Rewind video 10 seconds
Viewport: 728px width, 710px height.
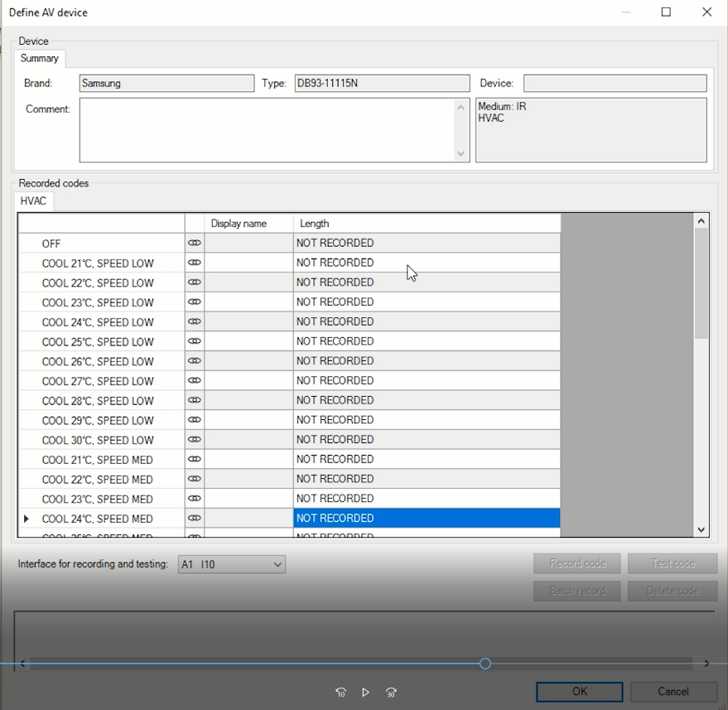340,693
